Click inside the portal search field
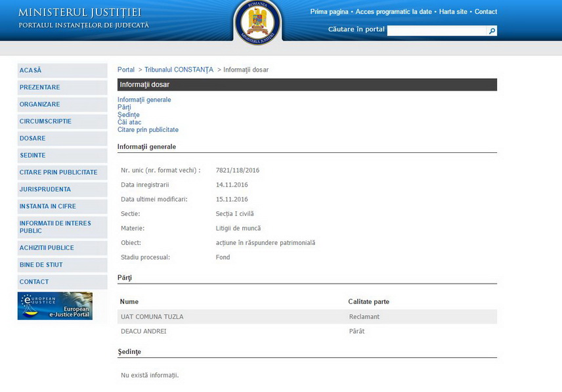Screen dimensions: 562x392 pyautogui.click(x=436, y=31)
